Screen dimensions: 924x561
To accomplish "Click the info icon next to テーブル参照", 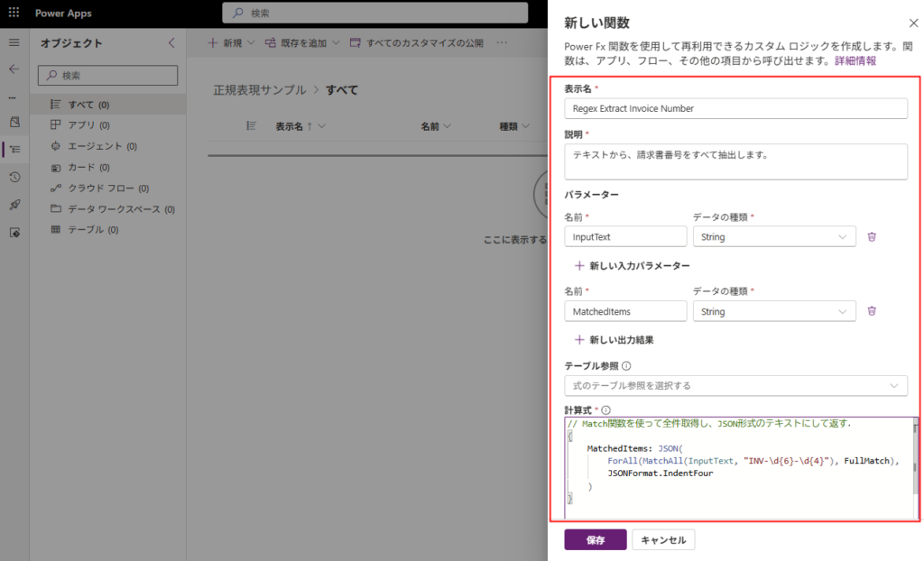I will point(626,366).
